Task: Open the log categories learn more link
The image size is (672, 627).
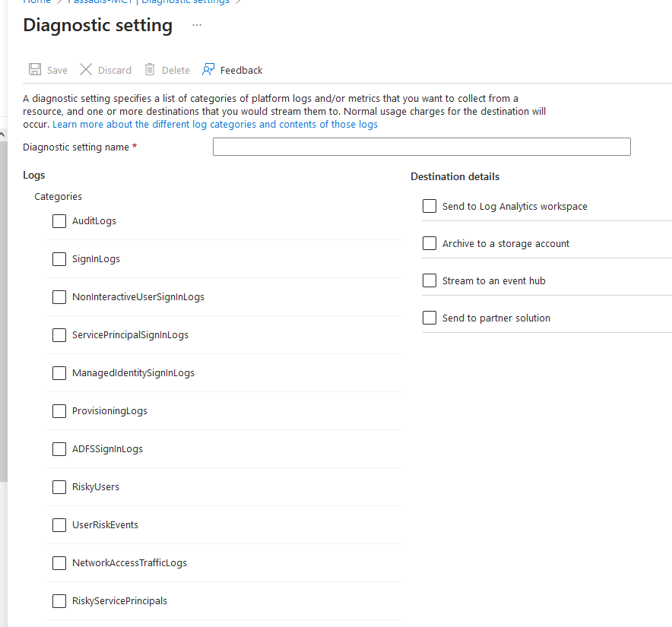Action: [214, 124]
